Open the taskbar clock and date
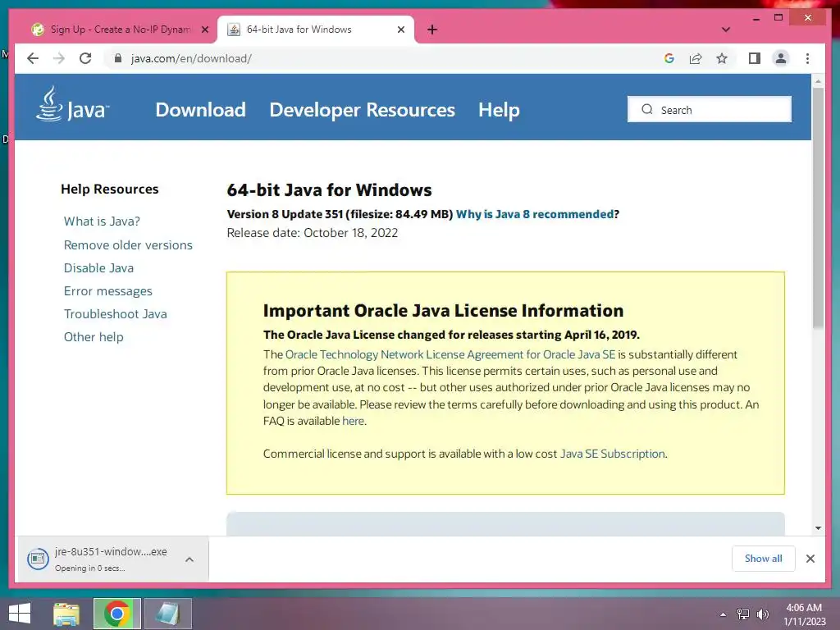The image size is (840, 630). [804, 614]
